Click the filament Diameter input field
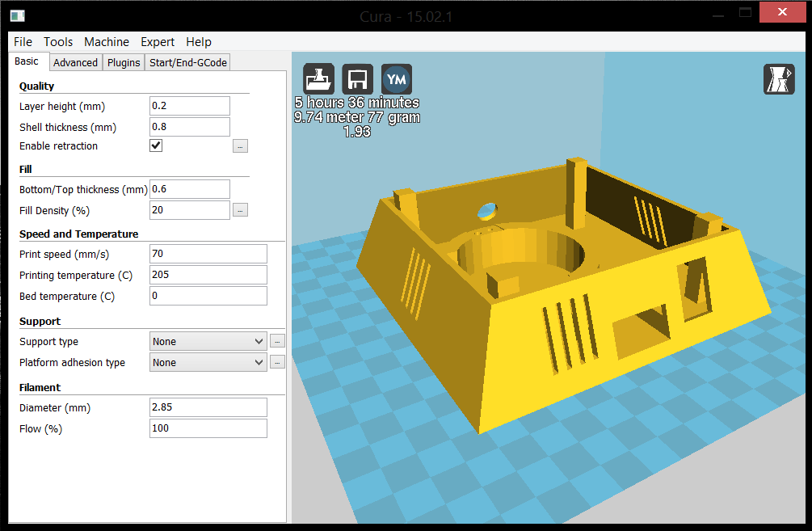This screenshot has width=812, height=531. point(208,407)
